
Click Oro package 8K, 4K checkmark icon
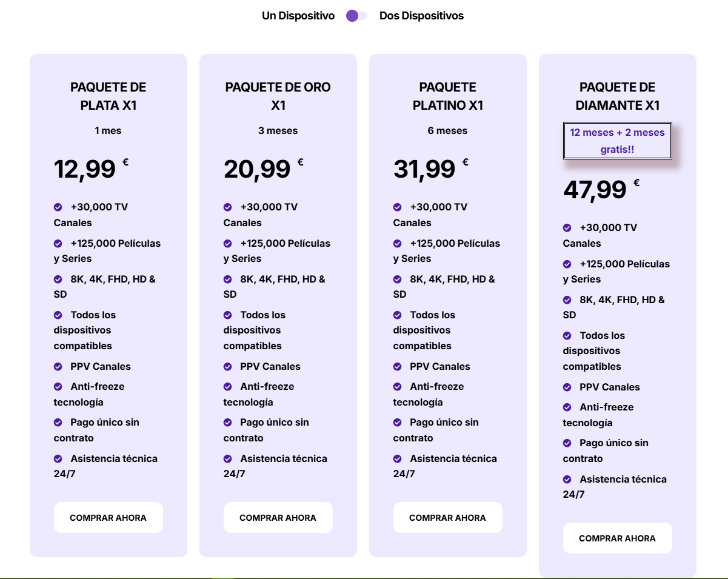(x=228, y=279)
